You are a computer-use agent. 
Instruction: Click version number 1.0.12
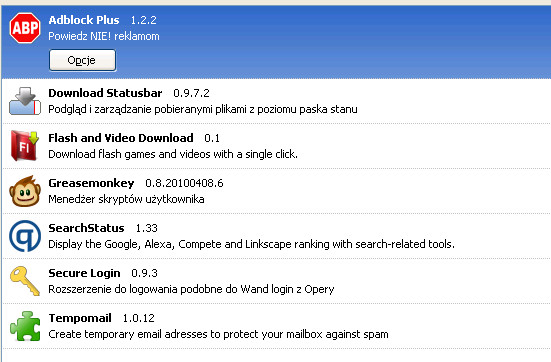[x=139, y=318]
